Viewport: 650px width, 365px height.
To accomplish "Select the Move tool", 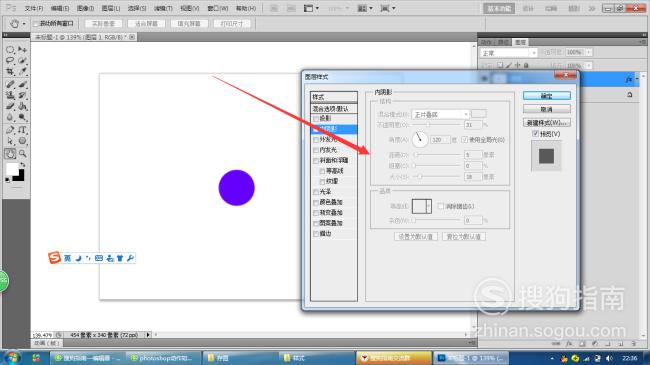I will 22,50.
